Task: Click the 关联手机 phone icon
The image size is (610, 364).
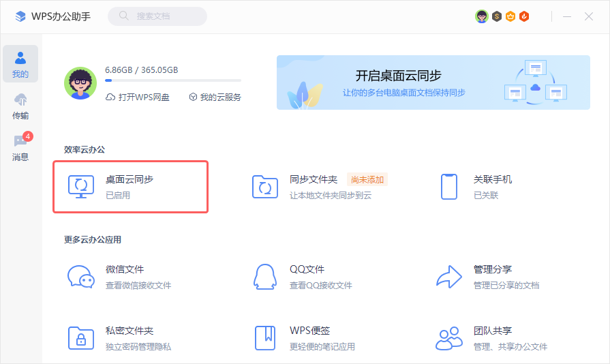Action: (x=449, y=187)
